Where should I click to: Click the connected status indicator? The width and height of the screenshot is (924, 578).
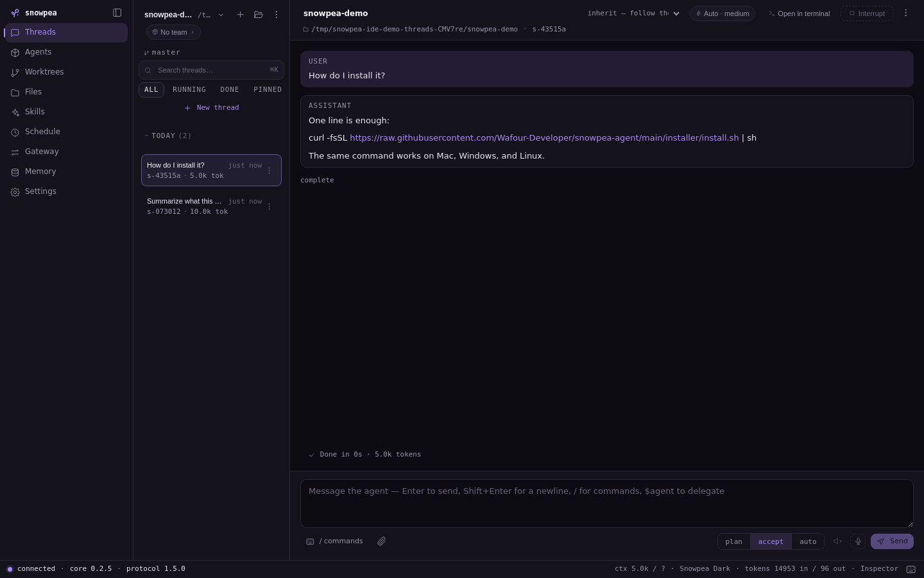31,569
